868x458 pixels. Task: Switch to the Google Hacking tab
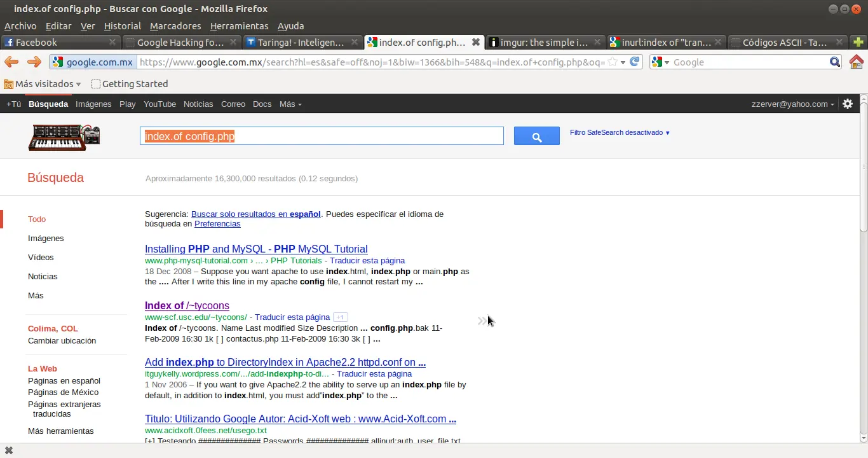(181, 42)
